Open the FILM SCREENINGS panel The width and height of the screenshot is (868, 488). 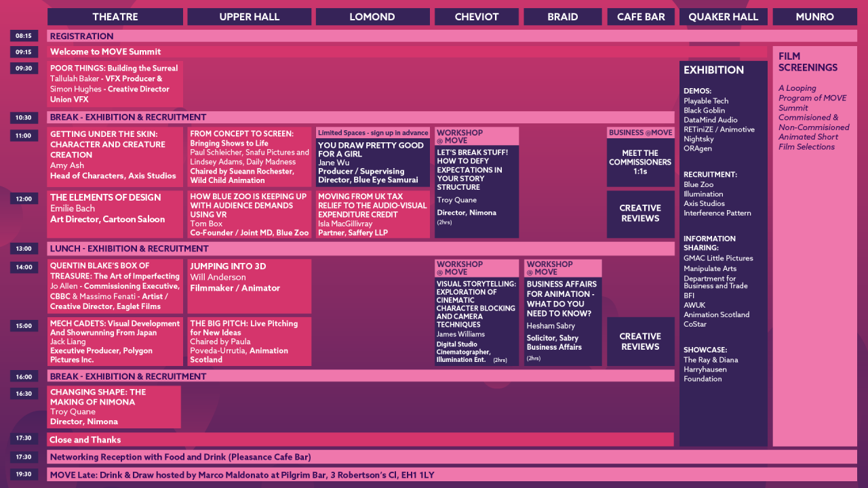pyautogui.click(x=814, y=246)
